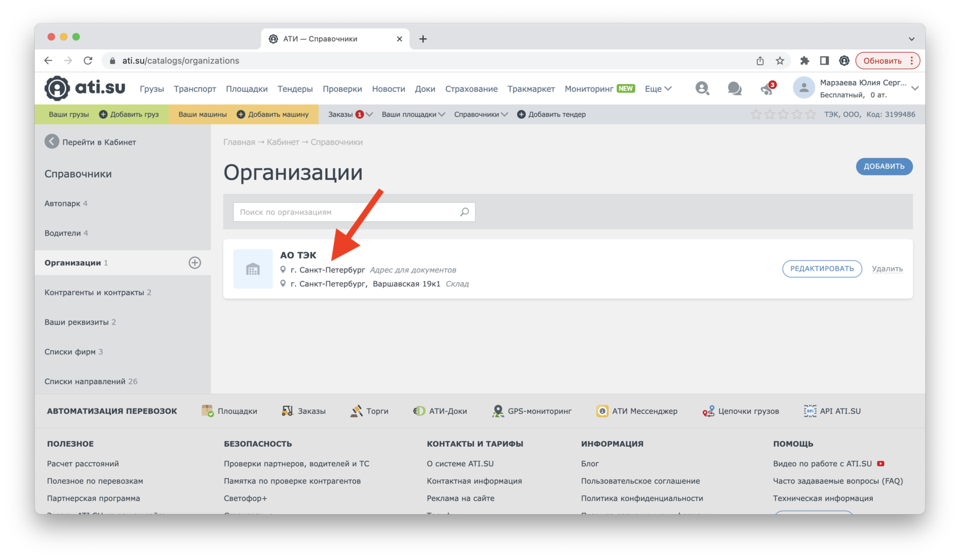Click Добавить машину

[273, 114]
